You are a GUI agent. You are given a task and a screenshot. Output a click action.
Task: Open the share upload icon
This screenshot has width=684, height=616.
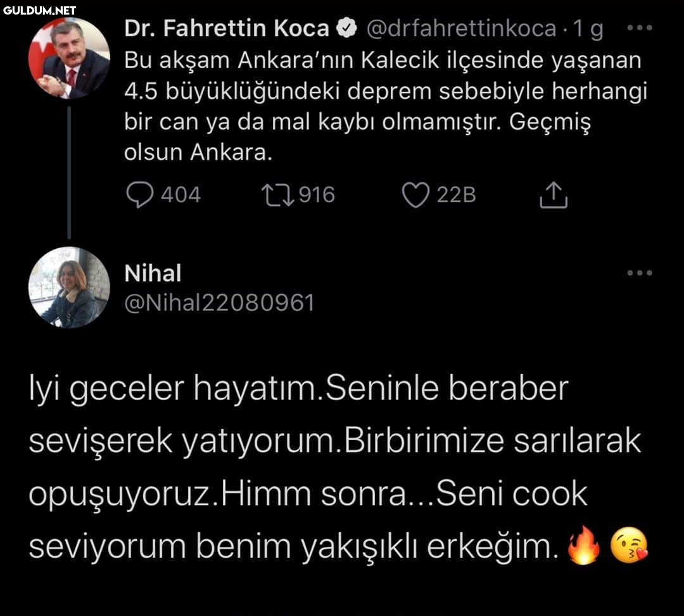553,195
